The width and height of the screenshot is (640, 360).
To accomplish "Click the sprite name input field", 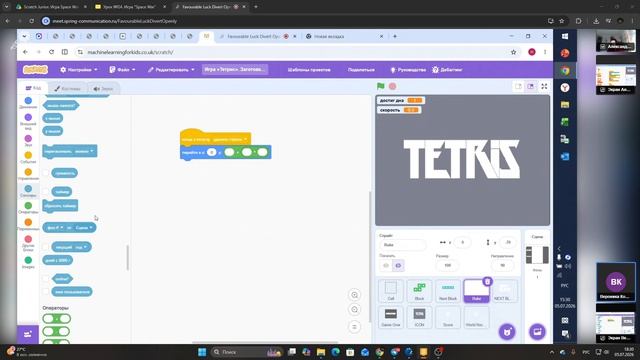I will pyautogui.click(x=402, y=245).
